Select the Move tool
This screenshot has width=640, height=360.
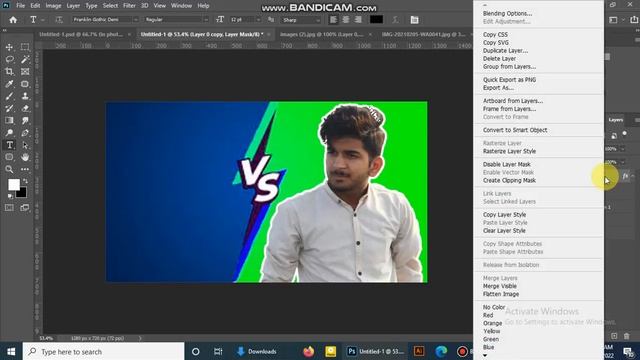pyautogui.click(x=9, y=47)
